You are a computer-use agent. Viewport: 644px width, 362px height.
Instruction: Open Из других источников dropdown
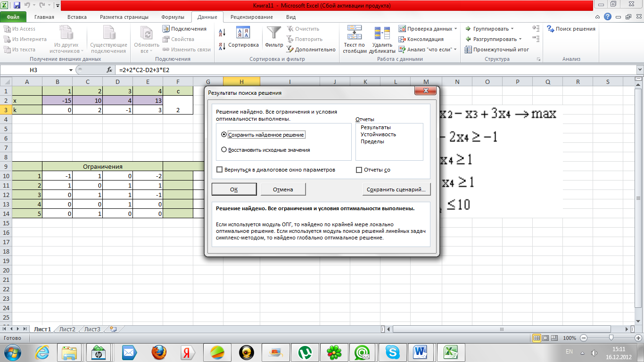tap(66, 40)
